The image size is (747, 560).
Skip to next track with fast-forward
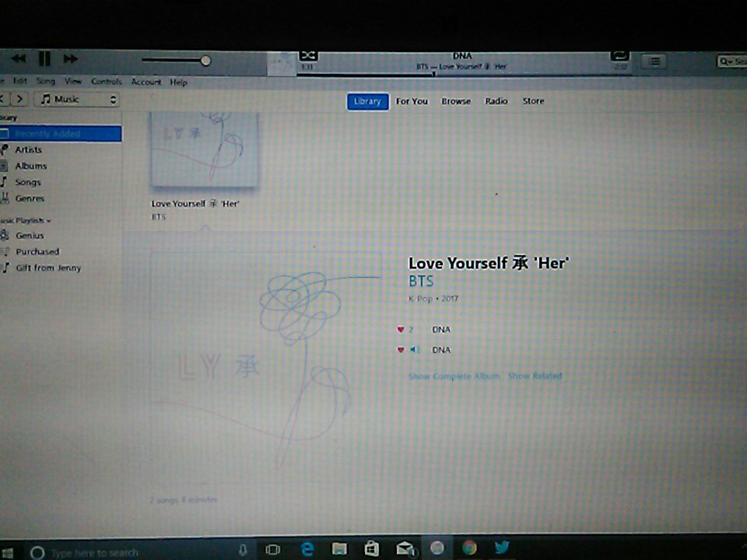tap(71, 59)
